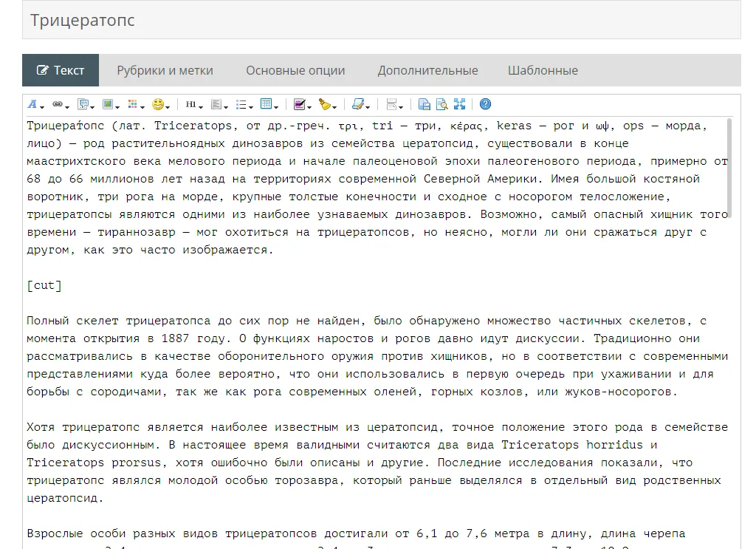Open the font style tool
Image resolution: width=756 pixels, height=549 pixels.
[x=33, y=104]
